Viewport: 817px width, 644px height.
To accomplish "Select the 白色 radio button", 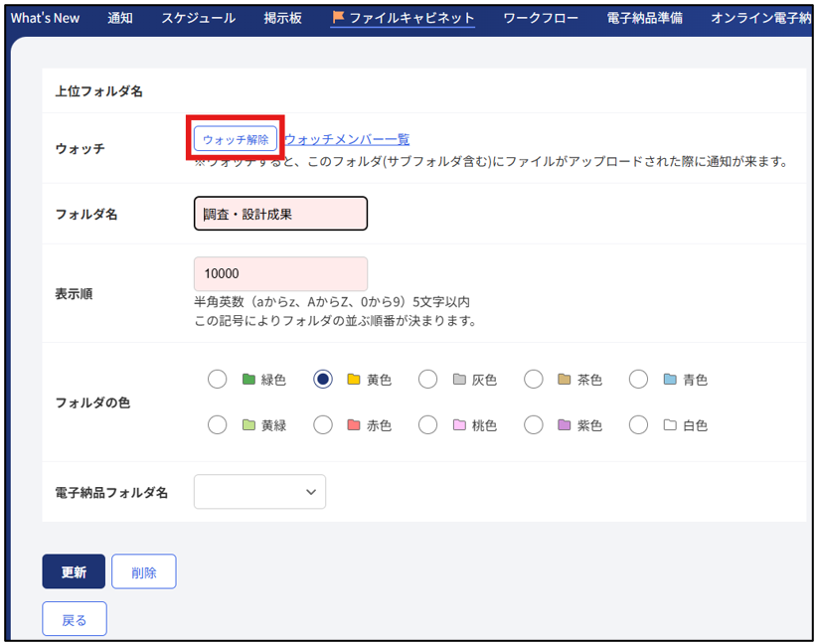I will point(639,425).
